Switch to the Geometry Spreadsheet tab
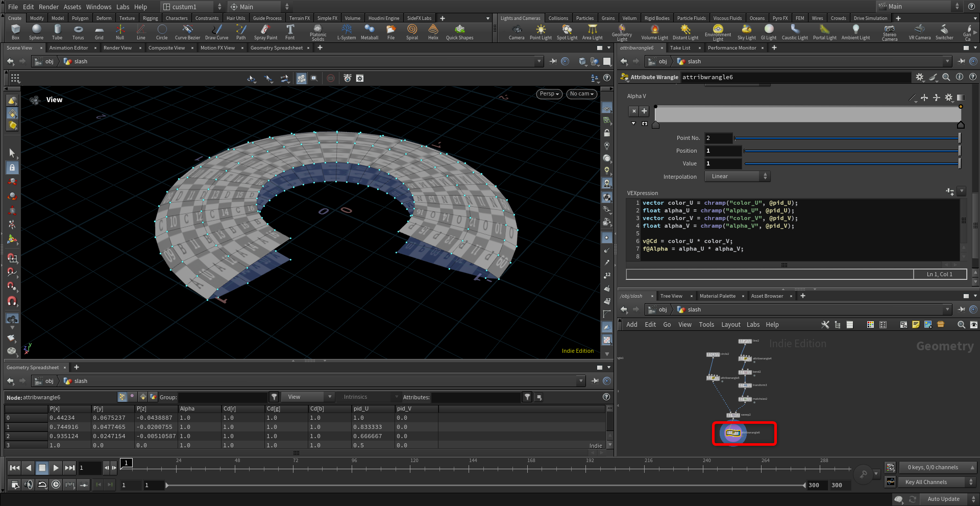Viewport: 980px width, 506px height. pos(276,48)
